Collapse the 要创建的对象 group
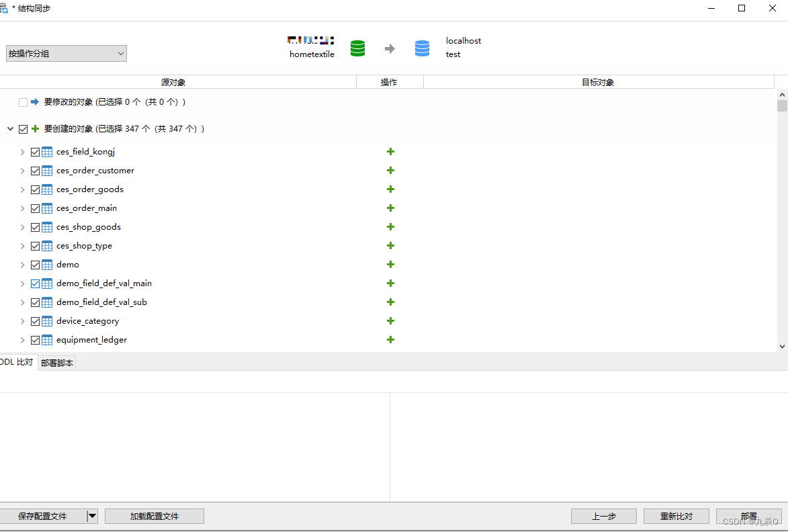This screenshot has width=788, height=532. 10,128
